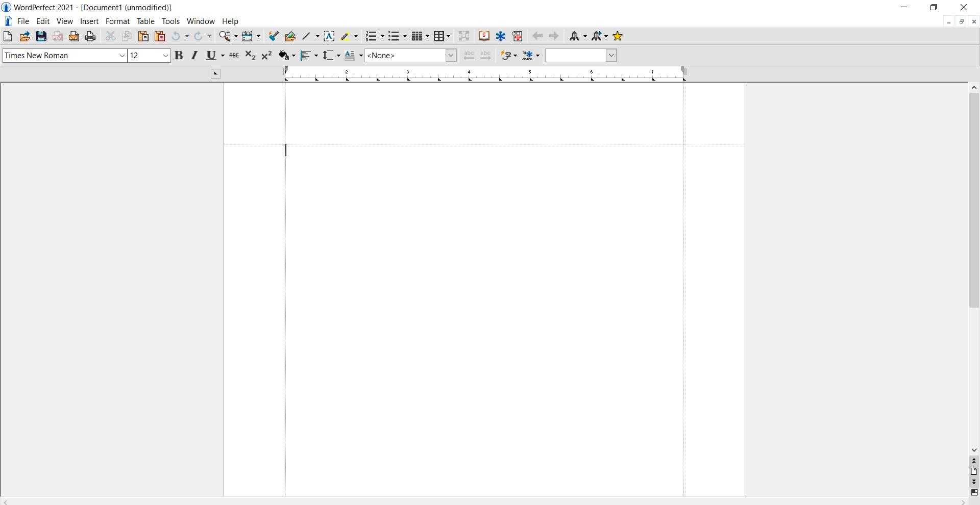Click the vertical scrollbar down arrow
Image resolution: width=980 pixels, height=505 pixels.
click(974, 450)
